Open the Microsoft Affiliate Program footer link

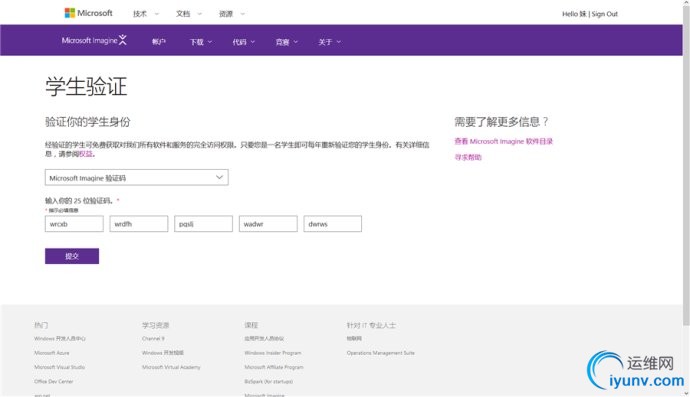(274, 367)
